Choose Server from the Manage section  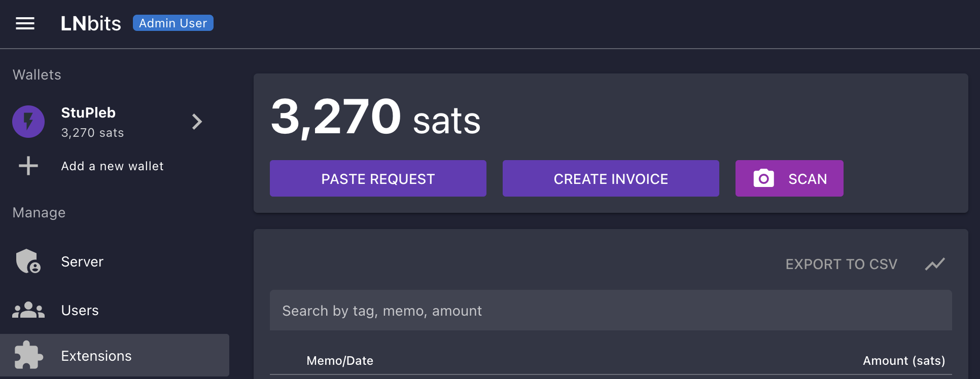(82, 261)
